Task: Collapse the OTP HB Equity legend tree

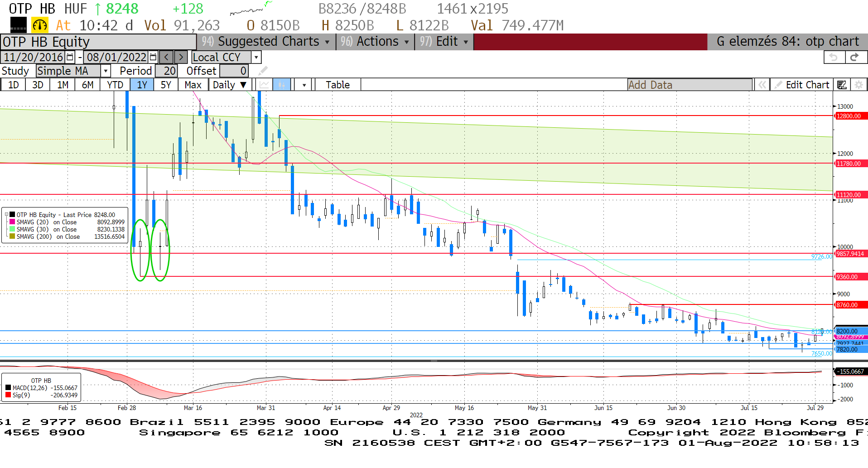Action: click(x=6, y=215)
